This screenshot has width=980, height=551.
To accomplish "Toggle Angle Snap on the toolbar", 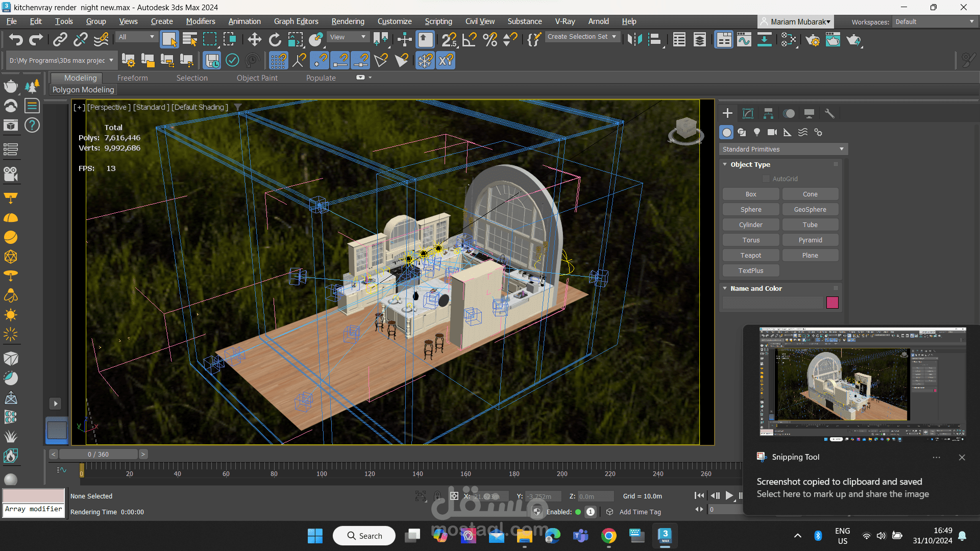I will tap(469, 39).
